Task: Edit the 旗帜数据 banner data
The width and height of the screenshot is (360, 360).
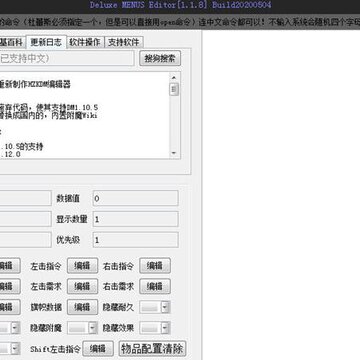Action: pos(82,307)
